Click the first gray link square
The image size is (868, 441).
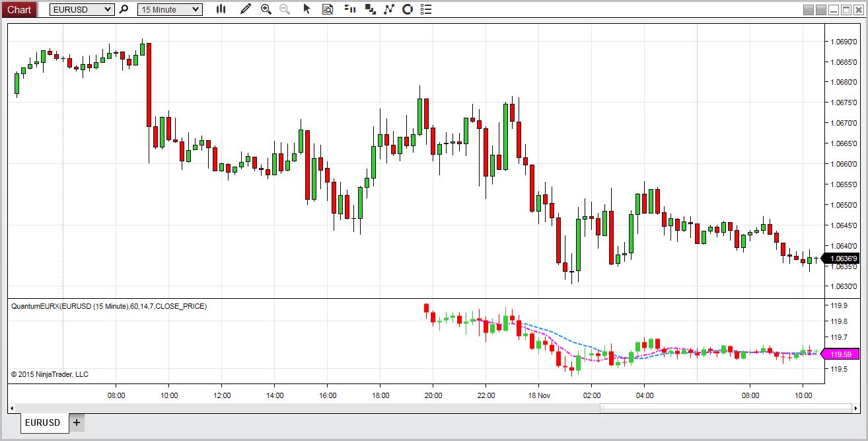pyautogui.click(x=809, y=10)
